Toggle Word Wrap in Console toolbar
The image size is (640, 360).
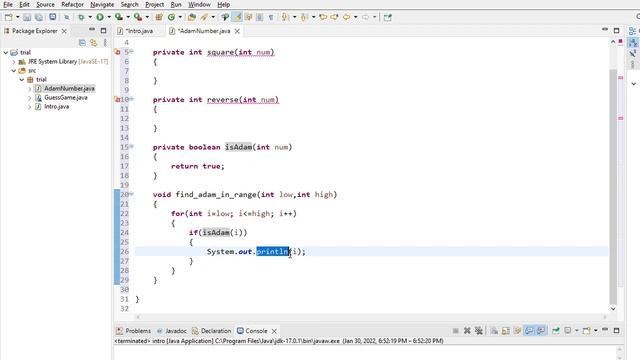518,331
